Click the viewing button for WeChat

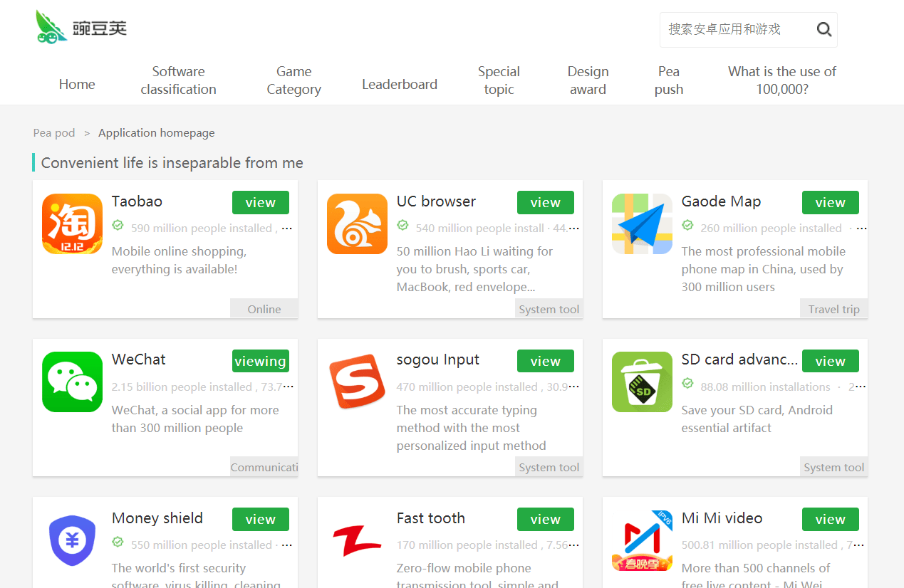coord(261,361)
